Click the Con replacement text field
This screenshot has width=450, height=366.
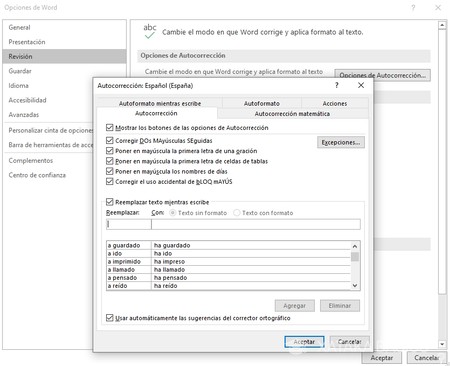pyautogui.click(x=256, y=224)
